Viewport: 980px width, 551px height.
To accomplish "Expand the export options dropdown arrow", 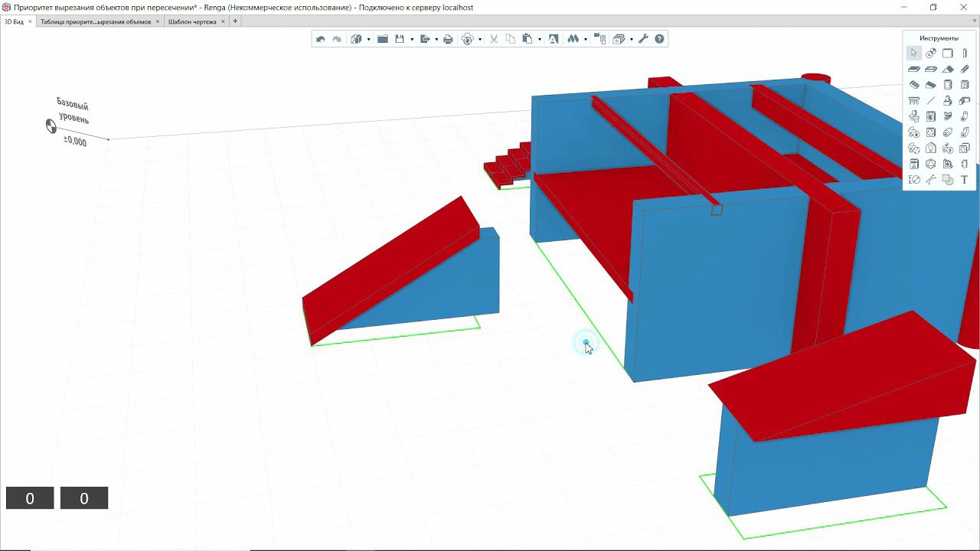I will pos(436,39).
